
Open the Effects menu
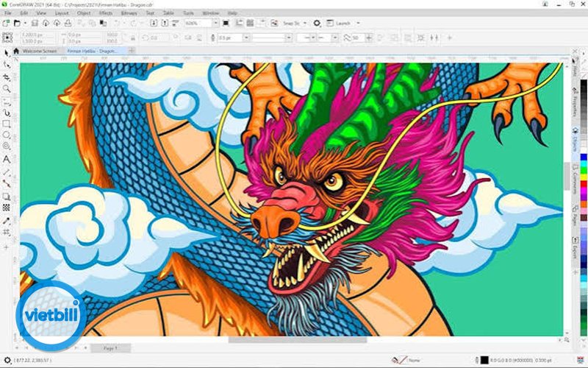pyautogui.click(x=106, y=13)
